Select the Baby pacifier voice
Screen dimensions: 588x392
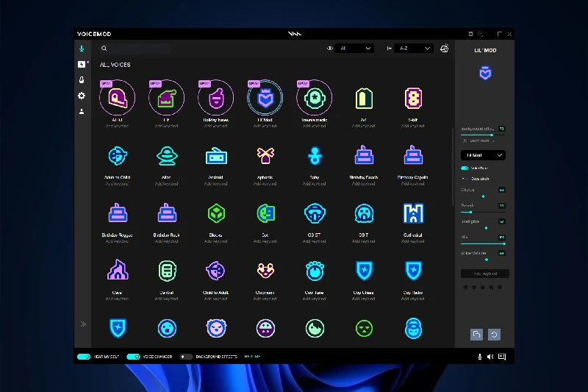pos(315,156)
